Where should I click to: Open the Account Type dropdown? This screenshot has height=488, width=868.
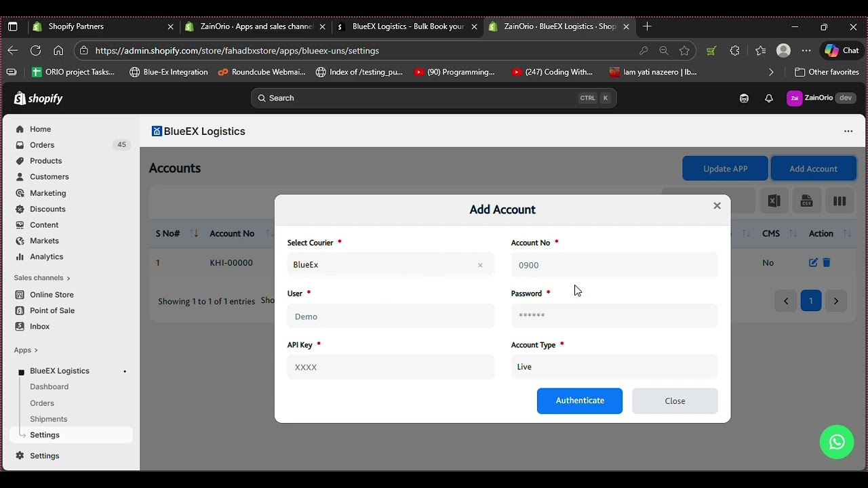coord(614,367)
